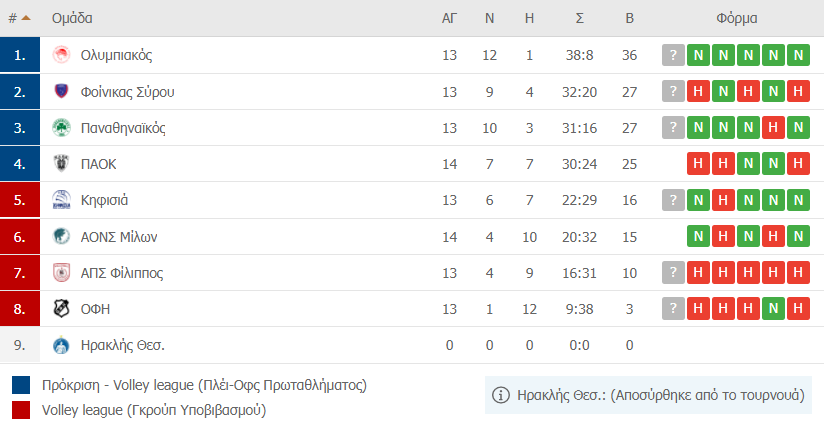Image resolution: width=824 pixels, height=439 pixels.
Task: Open the Ολυμπιακός team link
Action: (116, 55)
